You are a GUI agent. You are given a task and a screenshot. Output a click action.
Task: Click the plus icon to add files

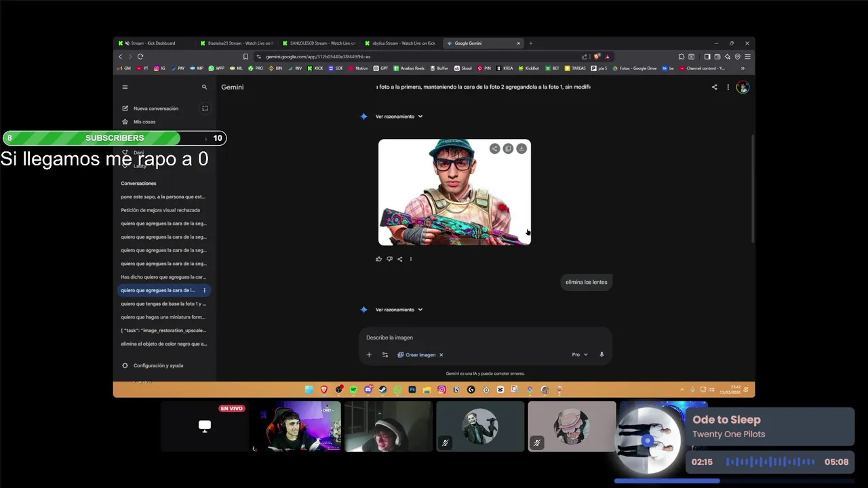(369, 354)
